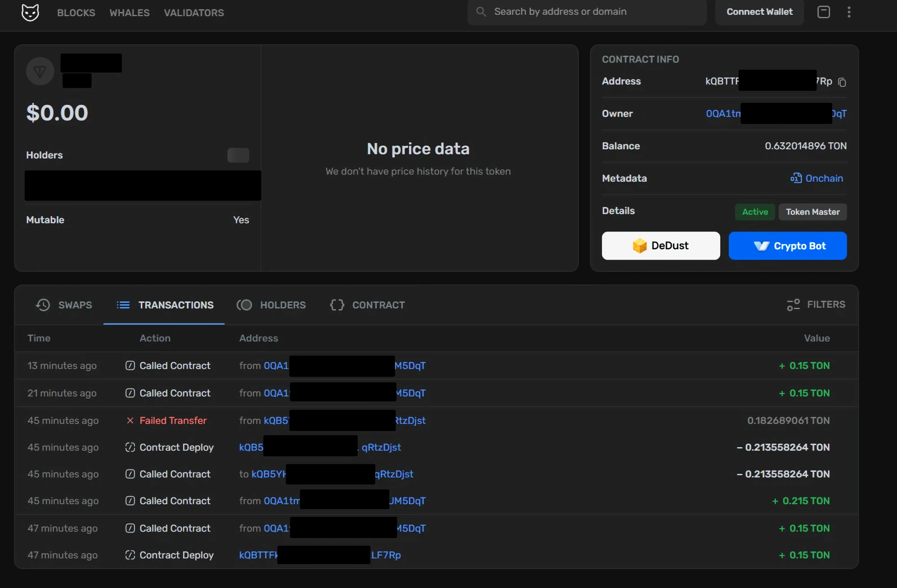Open the window panel icon beside Connect Wallet

click(x=823, y=12)
